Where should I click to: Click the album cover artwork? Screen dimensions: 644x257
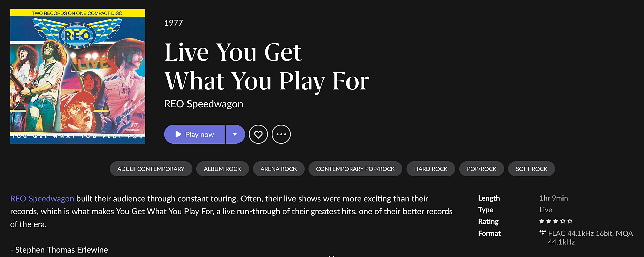click(x=77, y=76)
